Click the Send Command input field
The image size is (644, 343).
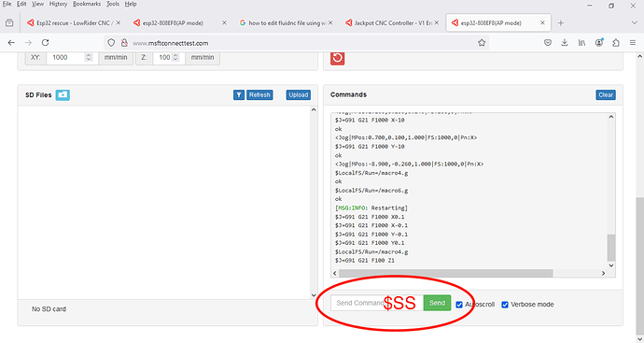coord(377,303)
